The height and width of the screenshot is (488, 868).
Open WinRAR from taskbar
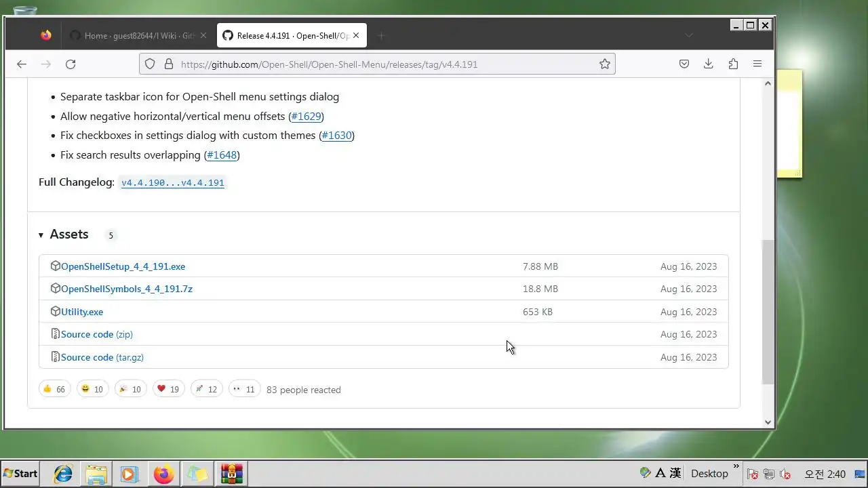pyautogui.click(x=231, y=473)
